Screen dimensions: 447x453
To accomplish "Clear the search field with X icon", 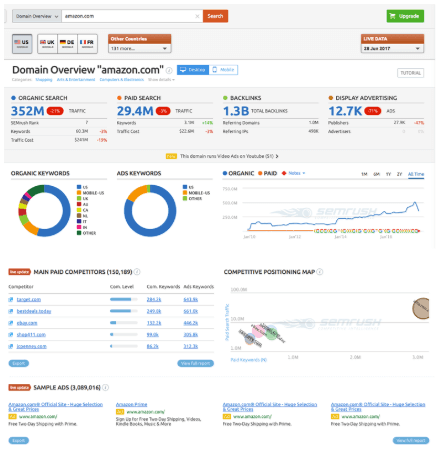I will pos(197,16).
